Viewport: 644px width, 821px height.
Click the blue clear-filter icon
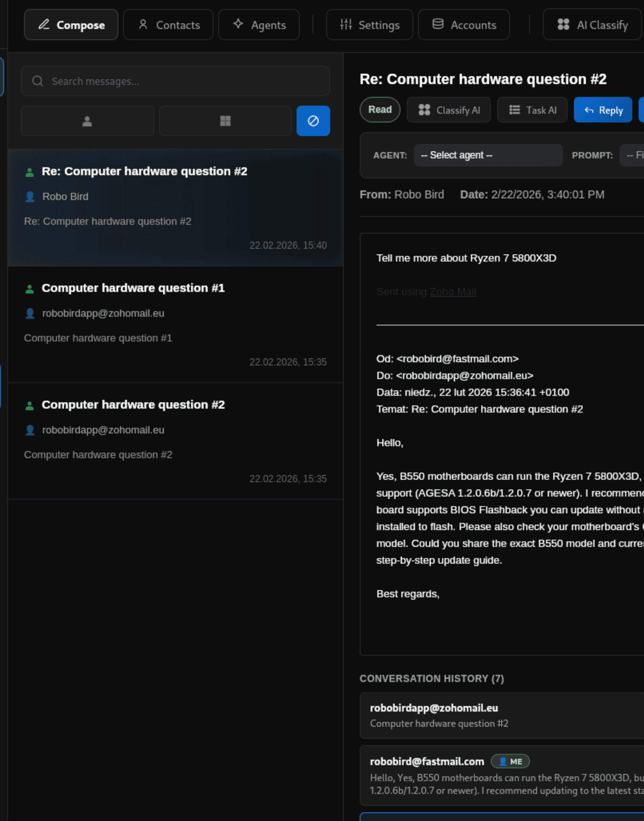pyautogui.click(x=313, y=121)
